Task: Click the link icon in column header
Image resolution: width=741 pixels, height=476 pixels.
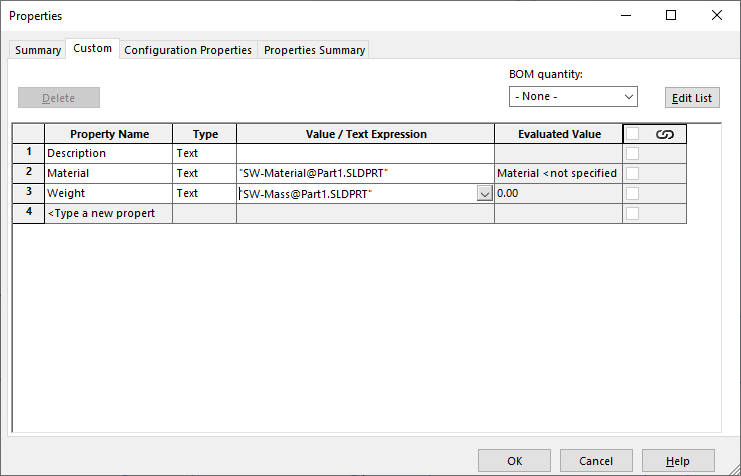Action: (x=664, y=134)
